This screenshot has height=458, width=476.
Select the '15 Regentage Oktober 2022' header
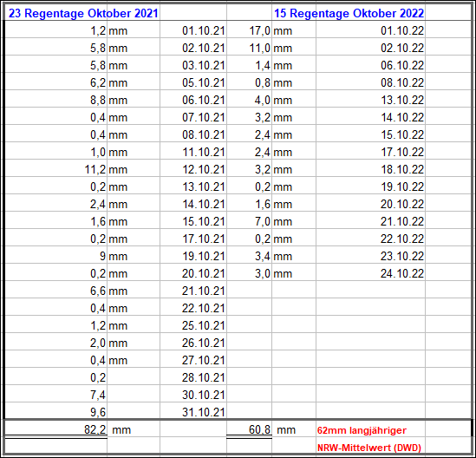coord(349,13)
